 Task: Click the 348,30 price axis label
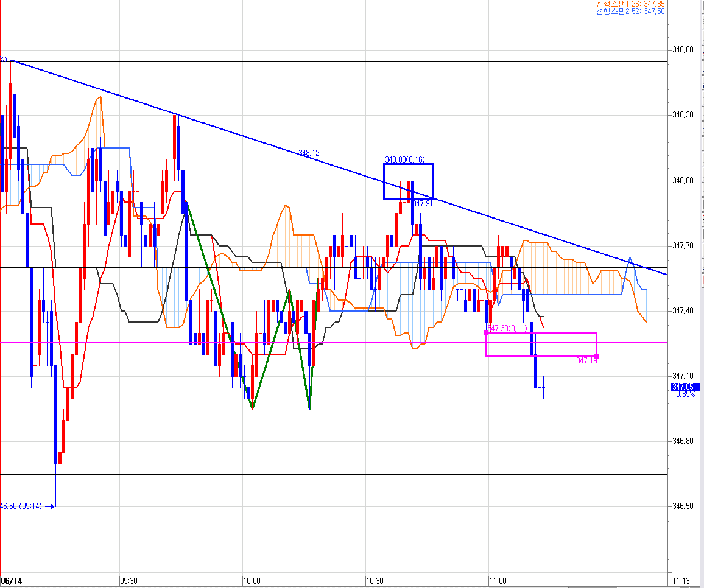click(x=683, y=115)
